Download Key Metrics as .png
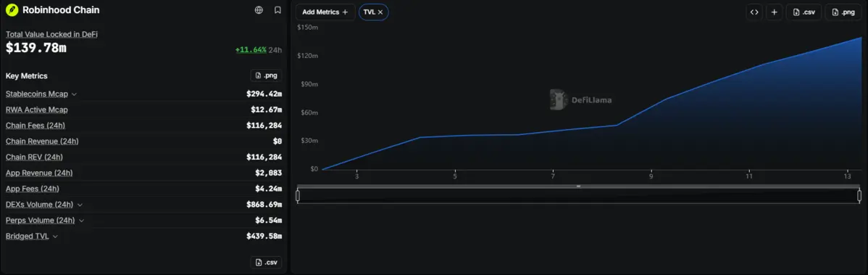 pyautogui.click(x=266, y=75)
